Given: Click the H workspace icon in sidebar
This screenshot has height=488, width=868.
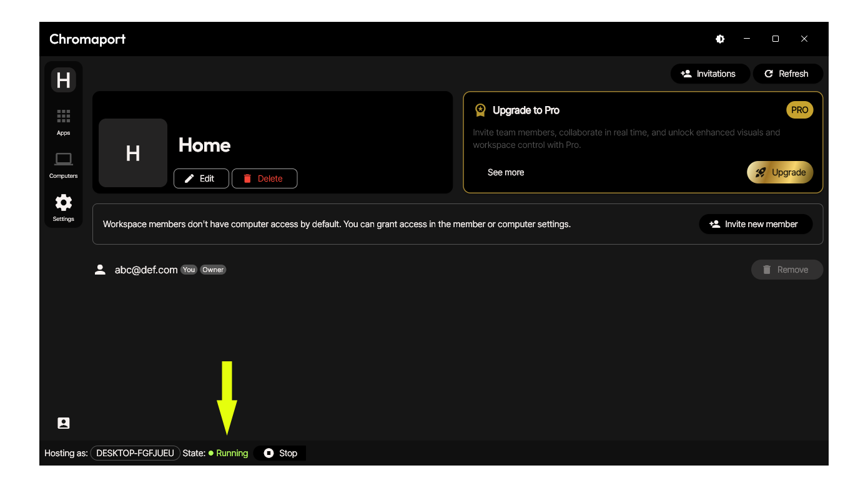Looking at the screenshot, I should [63, 80].
